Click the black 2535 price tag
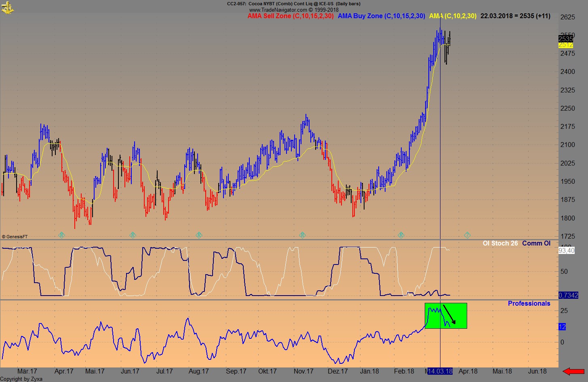588x382 pixels. 565,38
